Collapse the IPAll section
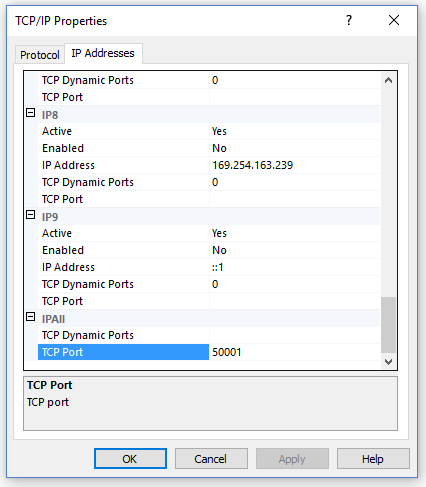Viewport: 426px width, 487px height. [30, 317]
